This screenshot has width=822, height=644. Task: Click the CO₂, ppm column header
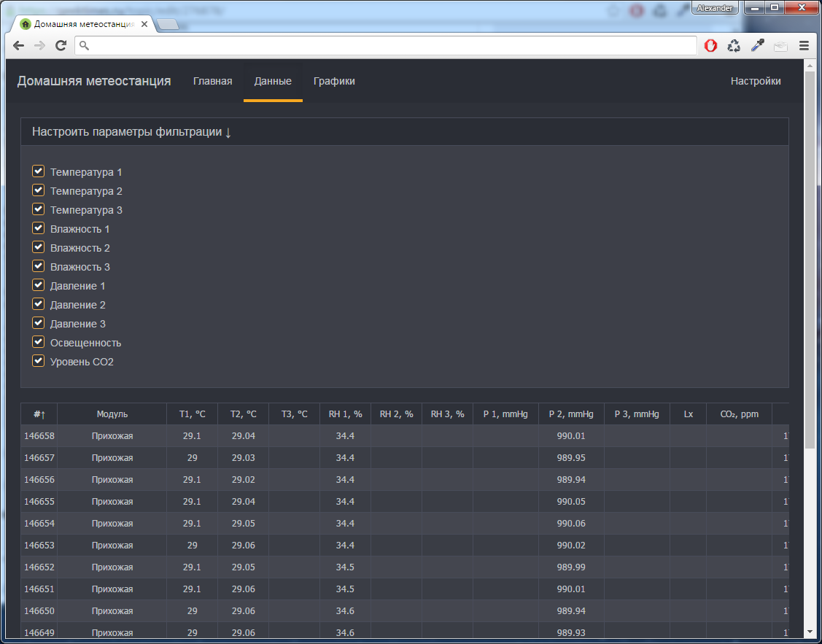[x=739, y=414]
